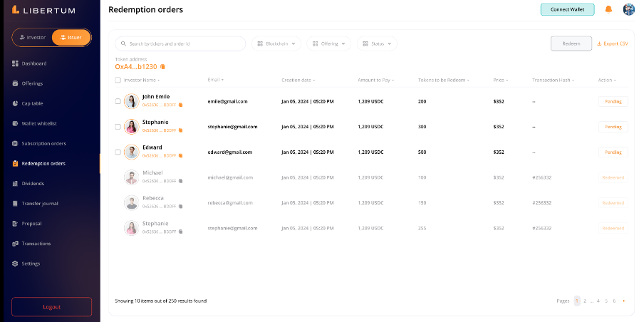Expand the Blockchain filter dropdown
This screenshot has width=644, height=322.
pos(276,43)
